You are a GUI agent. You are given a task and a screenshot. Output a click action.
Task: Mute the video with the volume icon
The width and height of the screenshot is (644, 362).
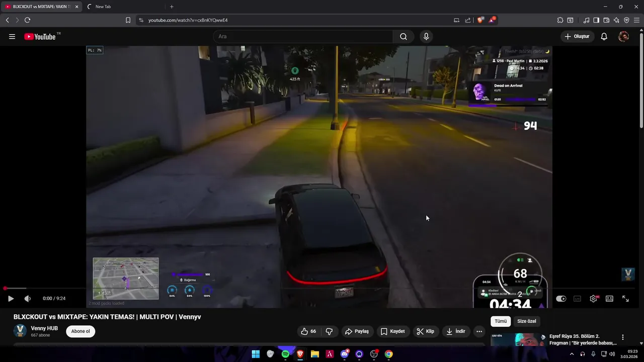click(27, 299)
